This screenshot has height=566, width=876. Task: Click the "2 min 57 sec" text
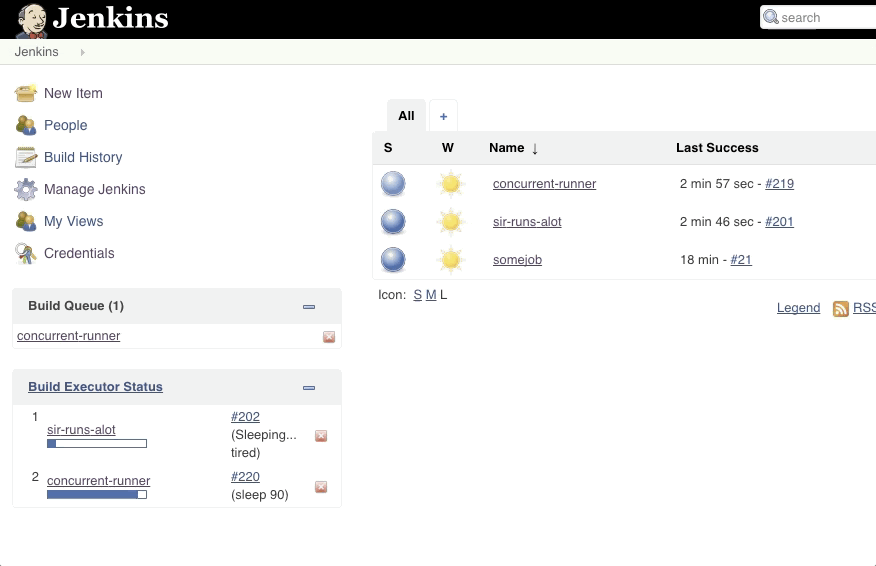coord(717,184)
